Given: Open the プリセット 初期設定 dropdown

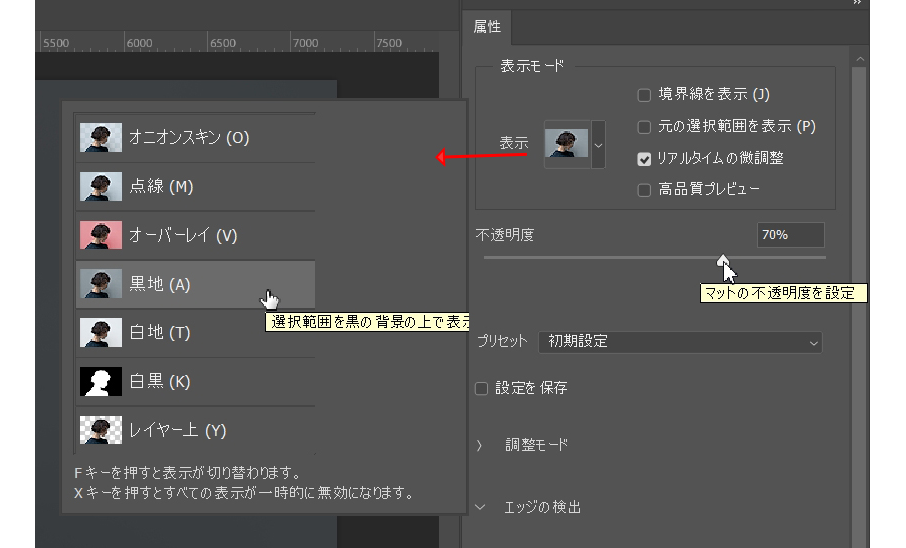Looking at the screenshot, I should 680,342.
